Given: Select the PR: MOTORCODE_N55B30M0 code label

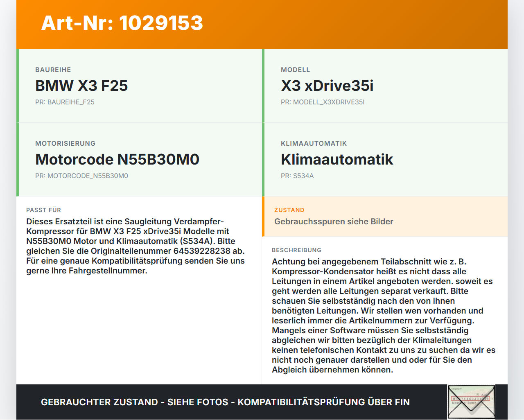Looking at the screenshot, I should click(x=81, y=176).
